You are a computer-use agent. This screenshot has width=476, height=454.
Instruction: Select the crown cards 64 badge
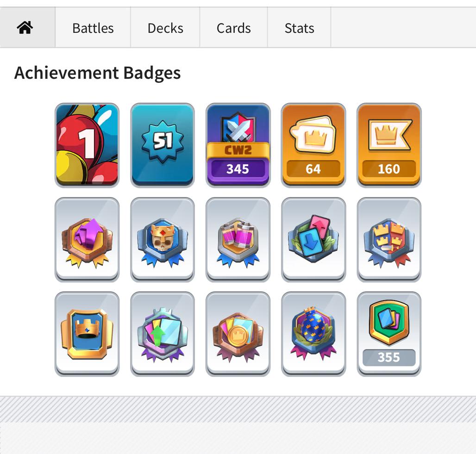313,145
